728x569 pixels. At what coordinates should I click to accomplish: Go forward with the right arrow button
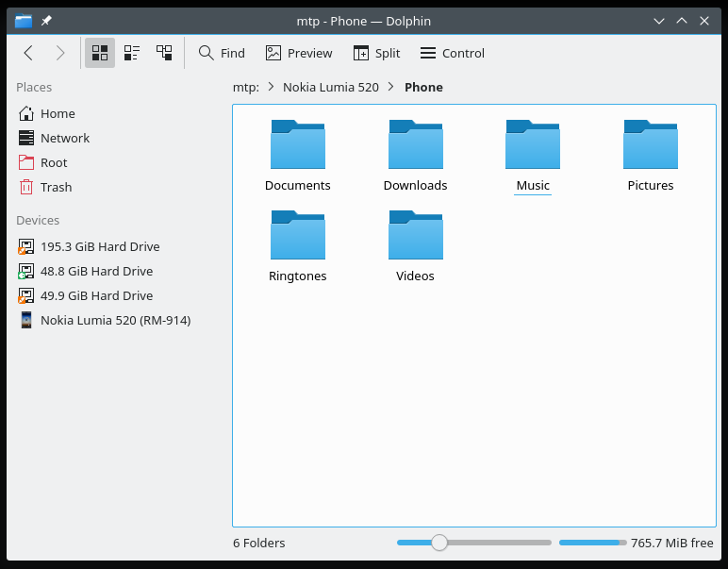[x=60, y=53]
